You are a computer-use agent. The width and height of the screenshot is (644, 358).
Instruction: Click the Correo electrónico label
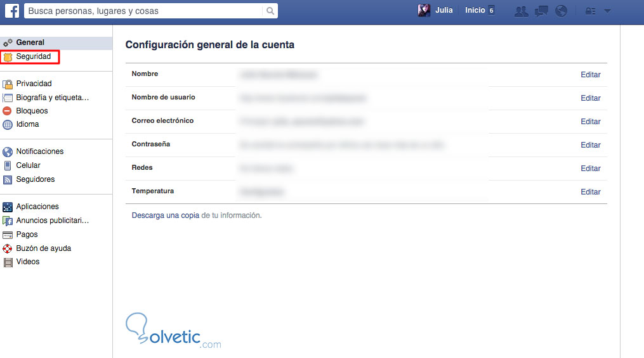tap(162, 120)
